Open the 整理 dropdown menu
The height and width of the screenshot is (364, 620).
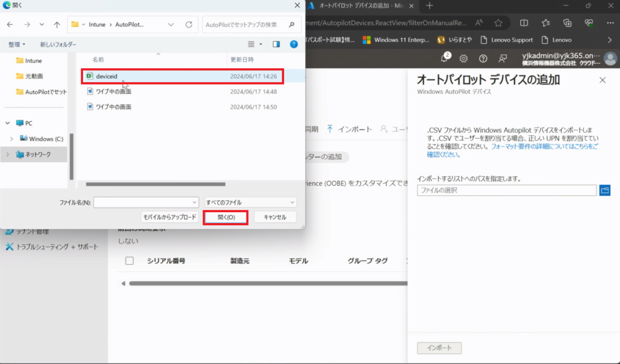17,44
